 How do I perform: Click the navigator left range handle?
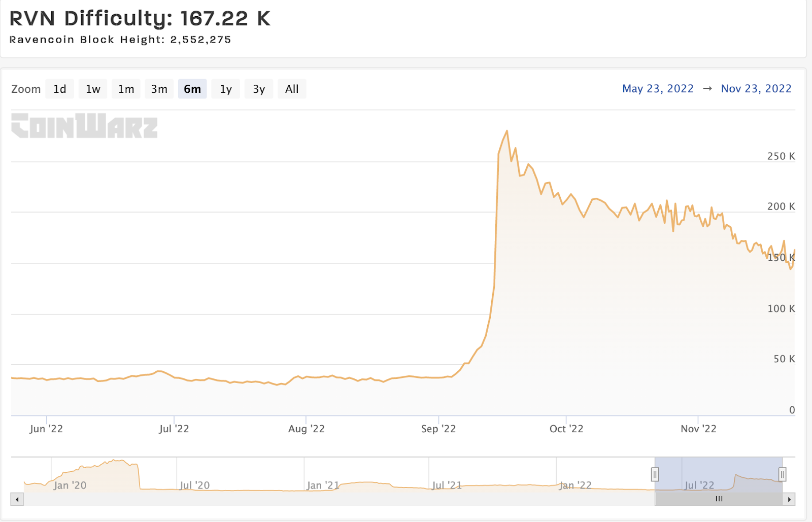(x=655, y=474)
